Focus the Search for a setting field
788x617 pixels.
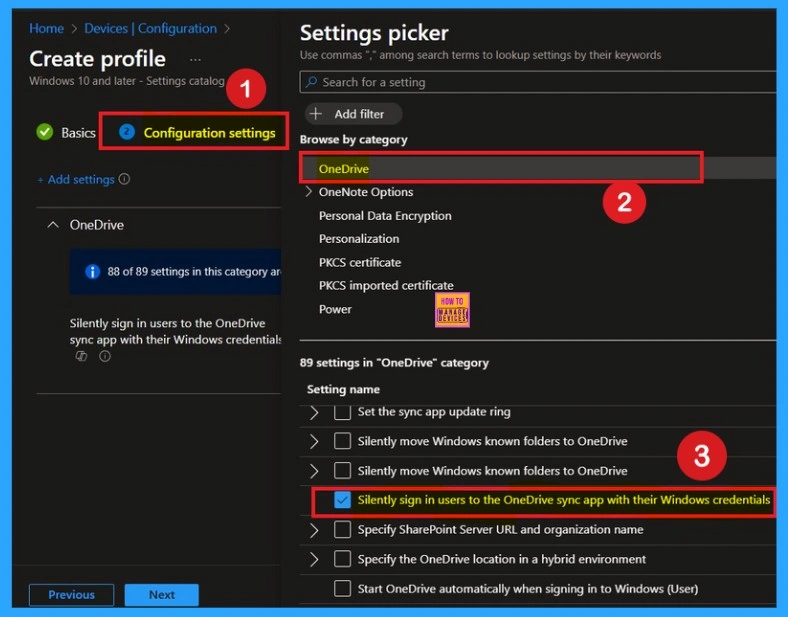pyautogui.click(x=538, y=82)
